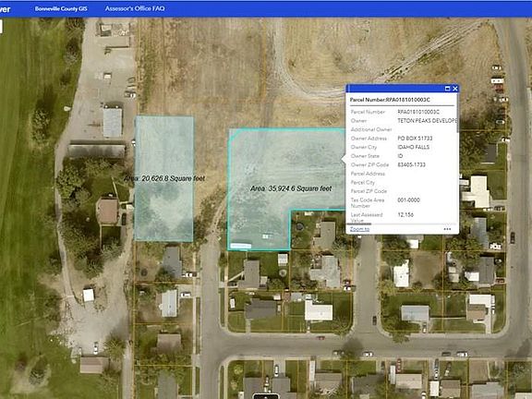Screen dimensions: 532x399
Task: Click the popup's horizontal scrollbar thumb
Action: 358,224
